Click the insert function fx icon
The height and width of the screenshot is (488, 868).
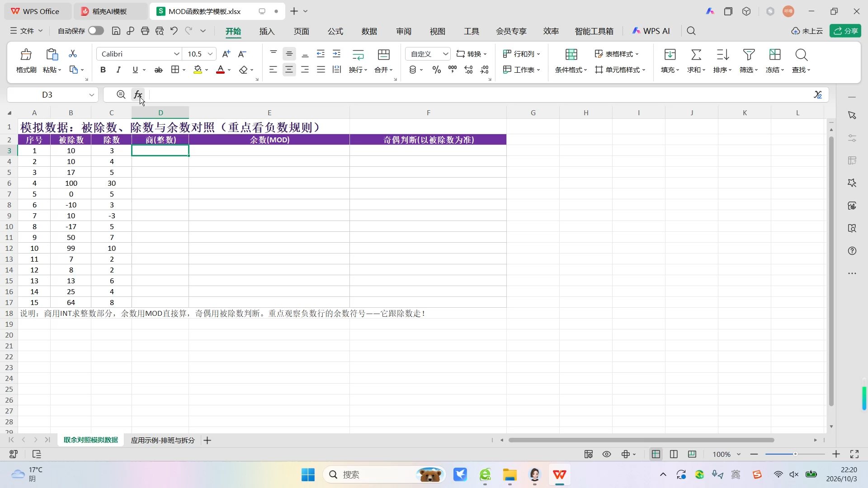coord(138,94)
